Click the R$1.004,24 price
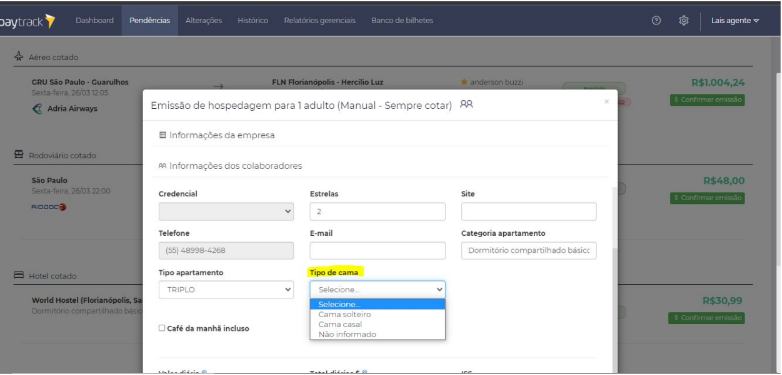Image resolution: width=782 pixels, height=375 pixels. (718, 82)
